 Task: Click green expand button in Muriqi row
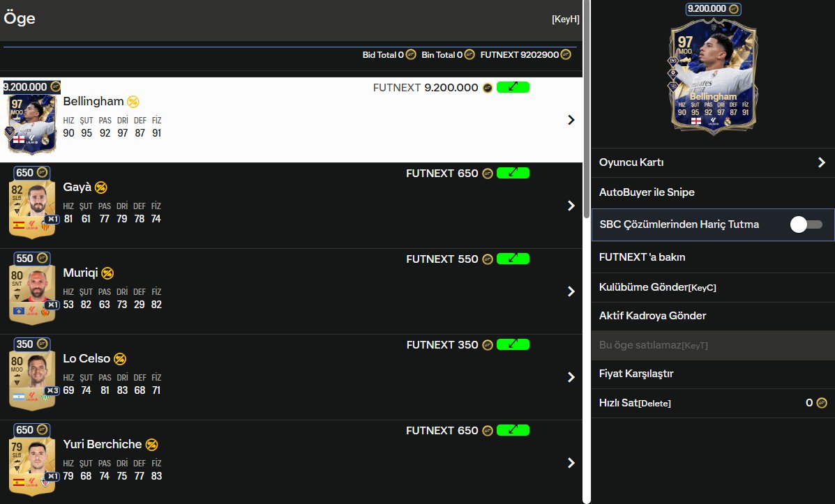point(513,259)
